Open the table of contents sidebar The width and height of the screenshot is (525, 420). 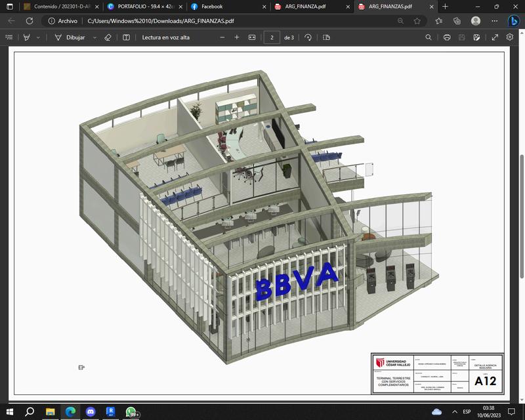9,37
